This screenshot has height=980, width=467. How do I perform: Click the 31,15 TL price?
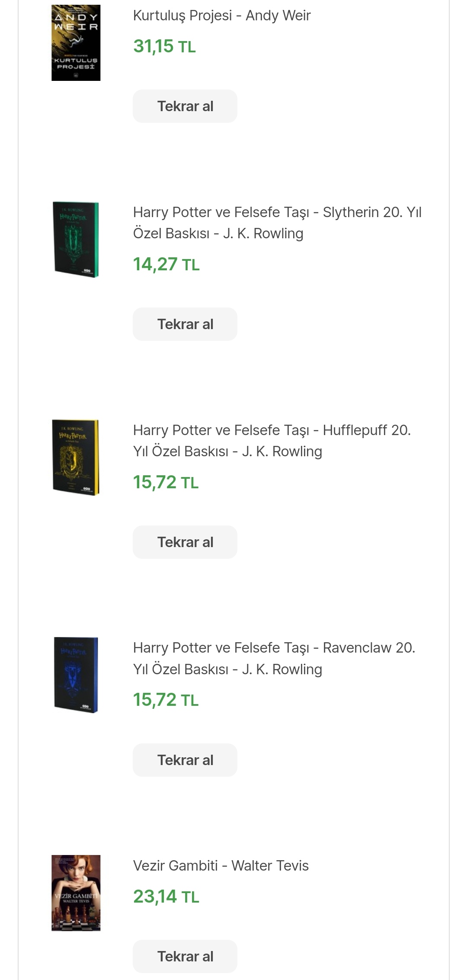[164, 47]
